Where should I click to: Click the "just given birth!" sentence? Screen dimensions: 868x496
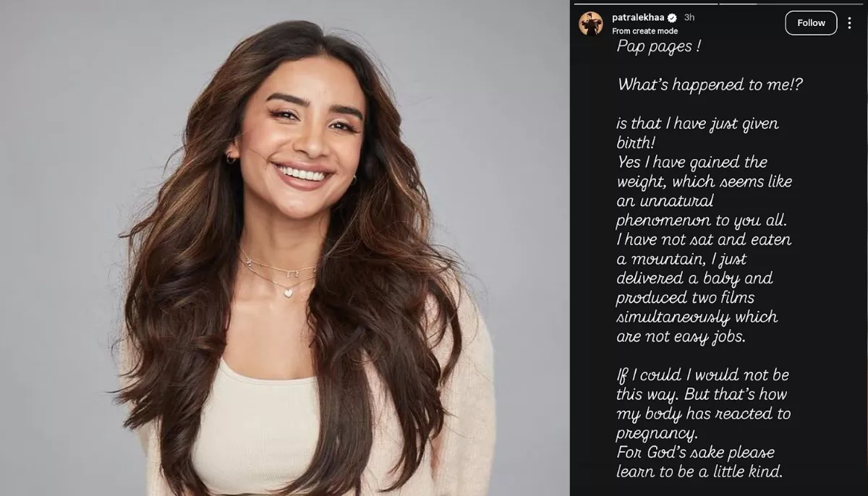point(697,132)
